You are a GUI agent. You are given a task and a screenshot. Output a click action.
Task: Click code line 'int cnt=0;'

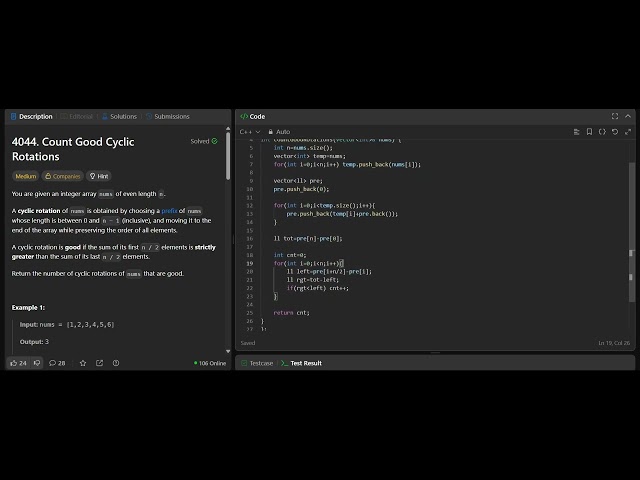pos(290,255)
